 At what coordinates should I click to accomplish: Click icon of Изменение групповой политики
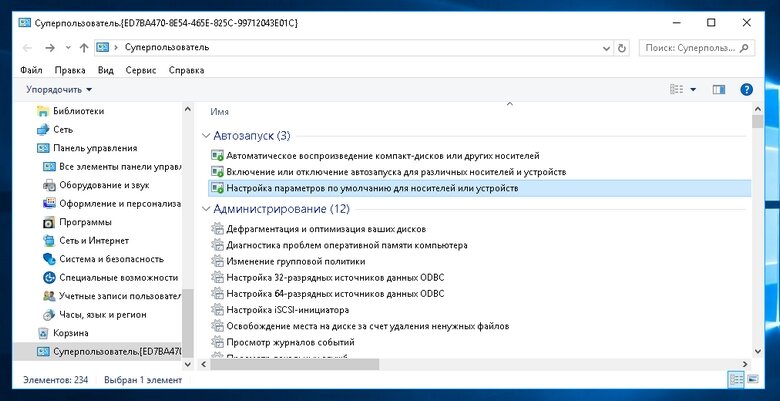point(217,261)
